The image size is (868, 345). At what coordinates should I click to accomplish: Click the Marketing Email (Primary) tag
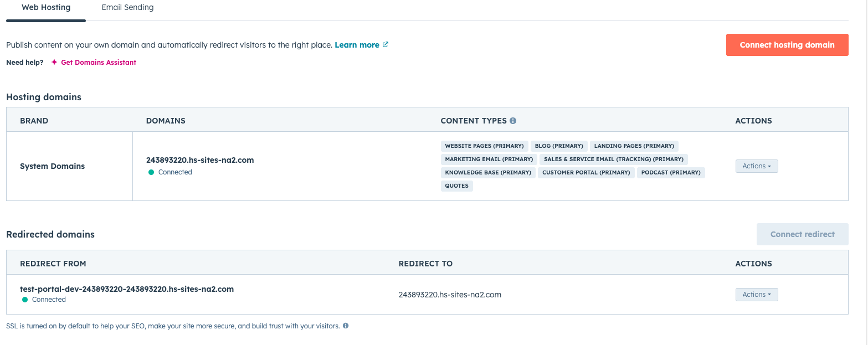coord(489,159)
